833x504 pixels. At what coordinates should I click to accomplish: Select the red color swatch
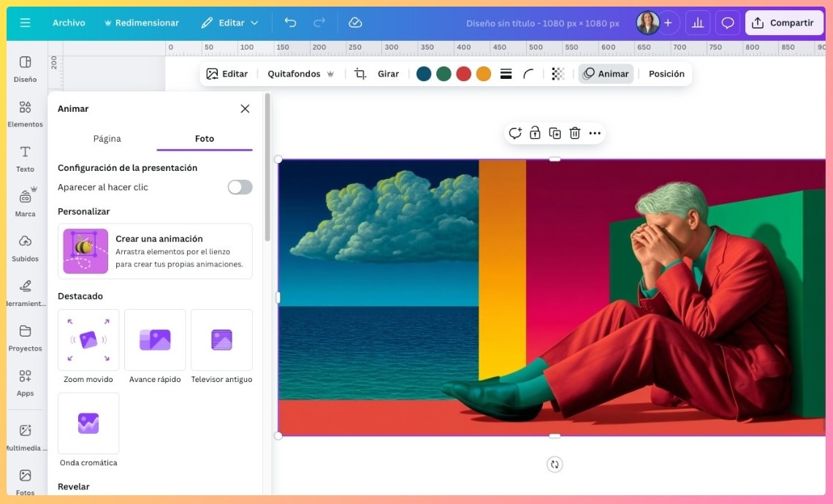463,74
